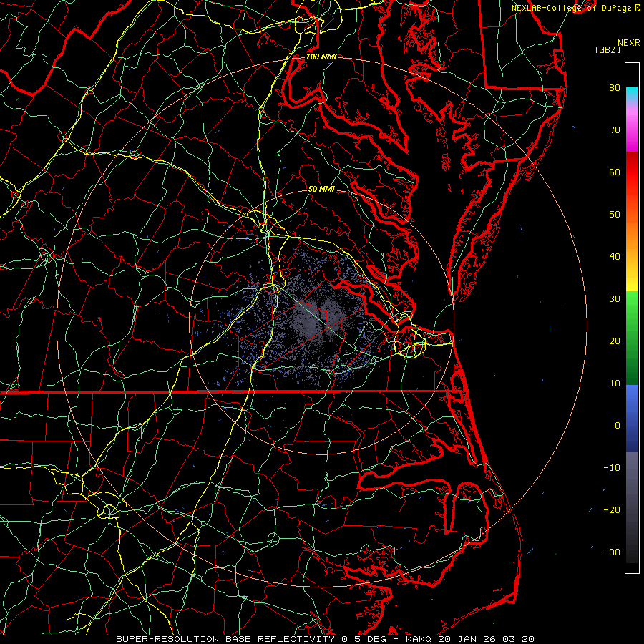Click the 40 dBZ scale tick label
Screen dimensions: 644x644
[x=614, y=257]
